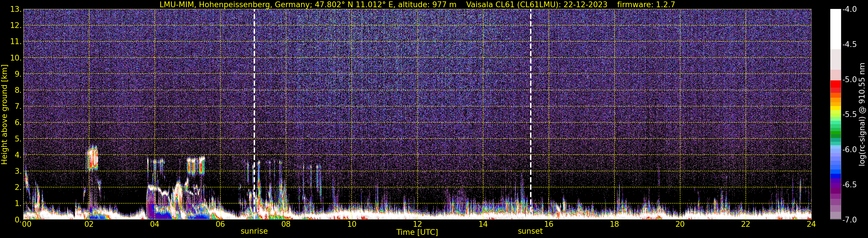Click the time axis tick label 18
The image size is (868, 238).
tap(614, 224)
